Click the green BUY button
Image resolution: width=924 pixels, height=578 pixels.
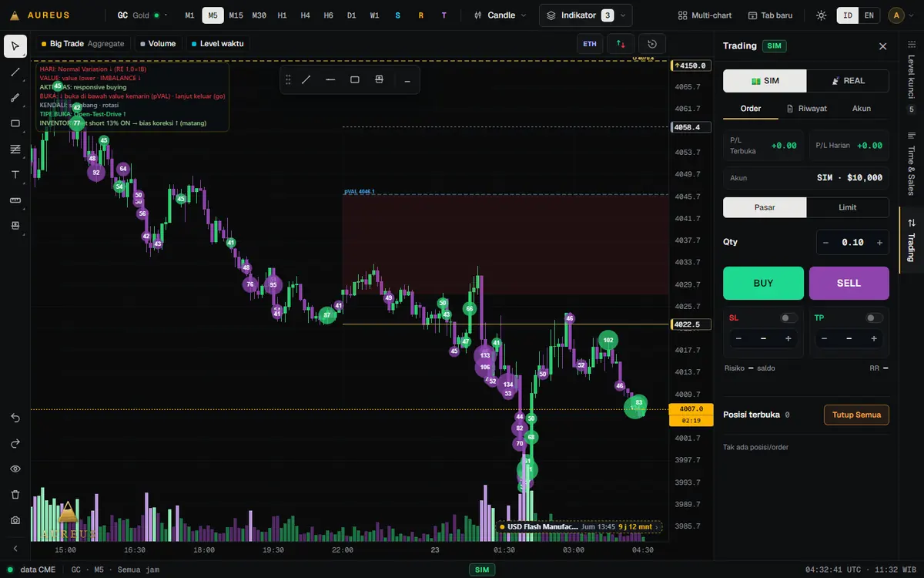click(x=763, y=283)
